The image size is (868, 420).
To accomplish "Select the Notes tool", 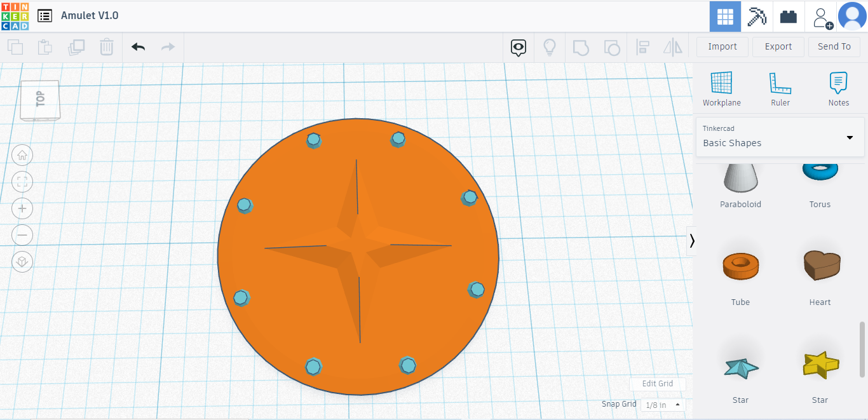I will 839,89.
